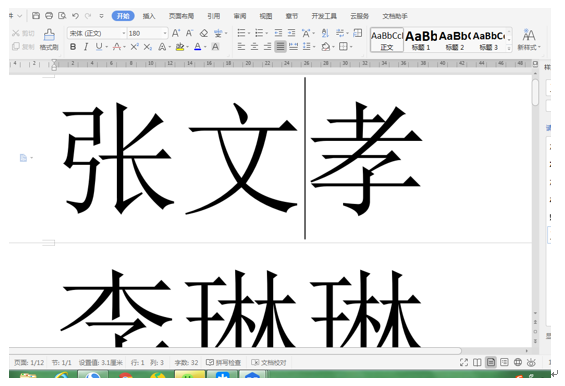This screenshot has width=565, height=386.
Task: Apply Superscript X² formatting
Action: [x=134, y=46]
